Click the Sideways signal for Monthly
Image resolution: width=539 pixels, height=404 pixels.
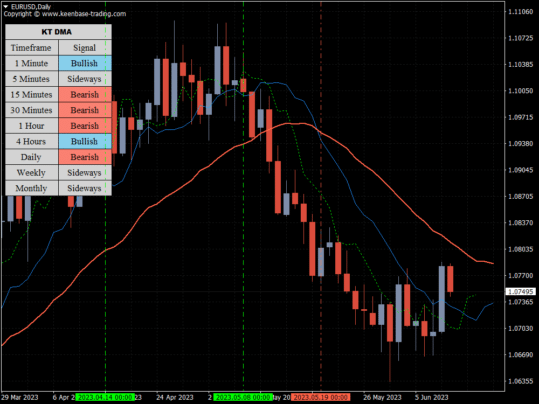point(85,188)
